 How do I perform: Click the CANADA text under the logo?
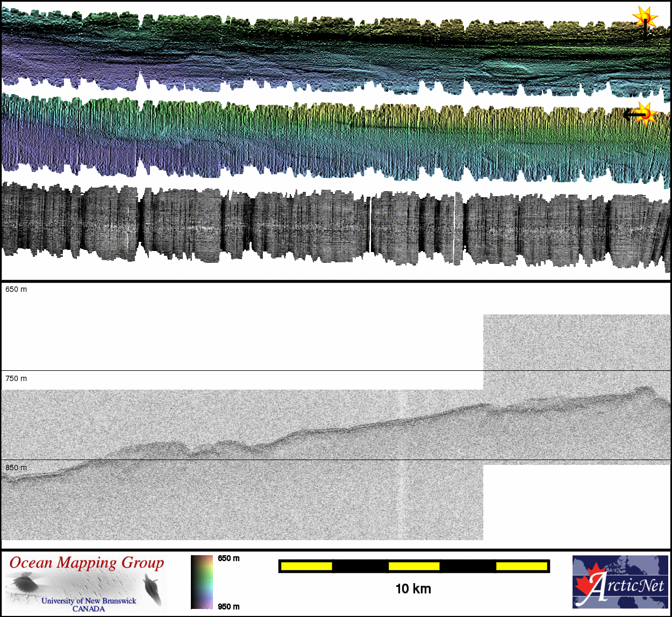89,609
